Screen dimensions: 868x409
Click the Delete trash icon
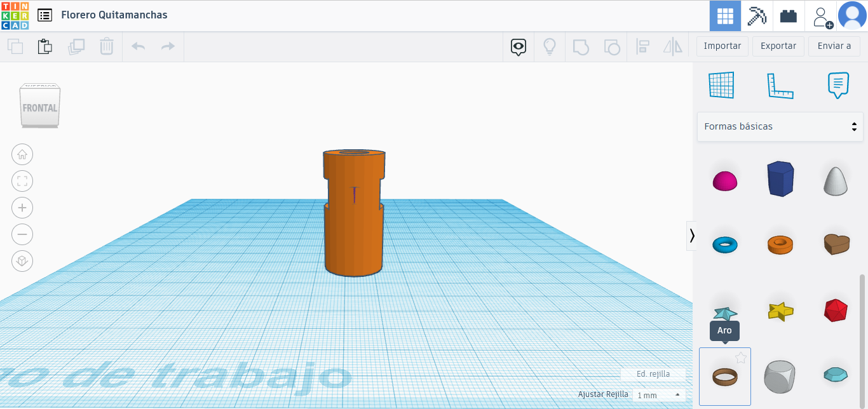[106, 46]
